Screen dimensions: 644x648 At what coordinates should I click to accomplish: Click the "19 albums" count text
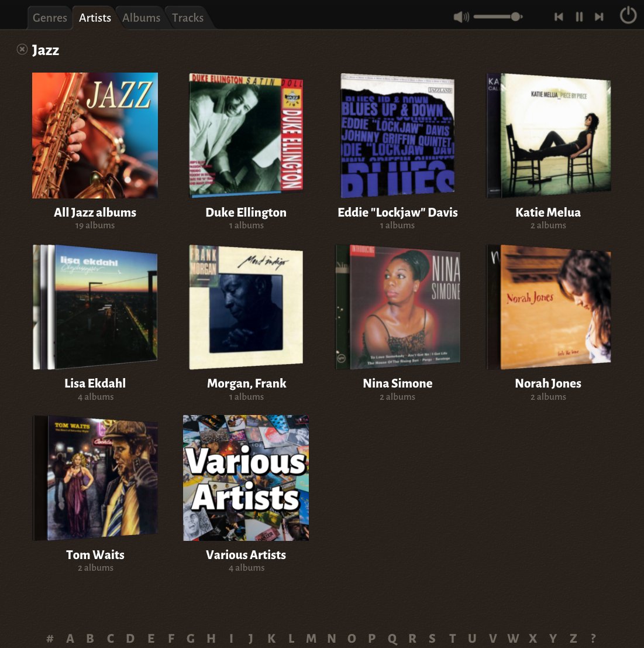coord(95,225)
